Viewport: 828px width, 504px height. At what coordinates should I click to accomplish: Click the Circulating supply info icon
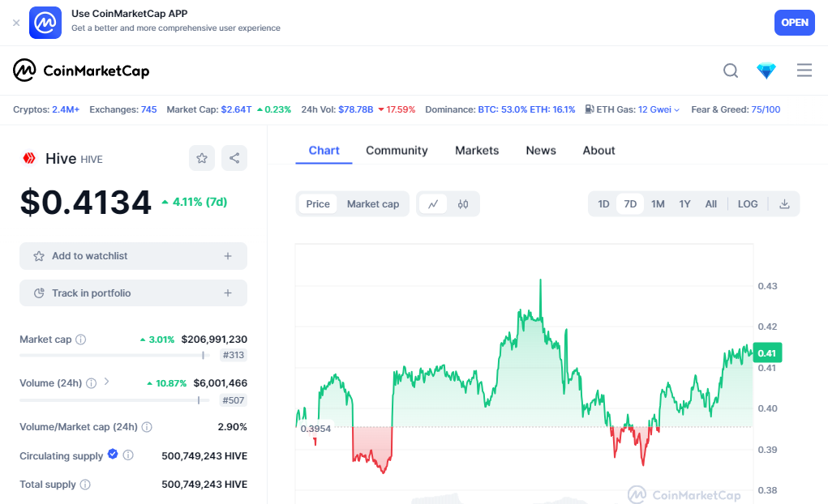[128, 455]
